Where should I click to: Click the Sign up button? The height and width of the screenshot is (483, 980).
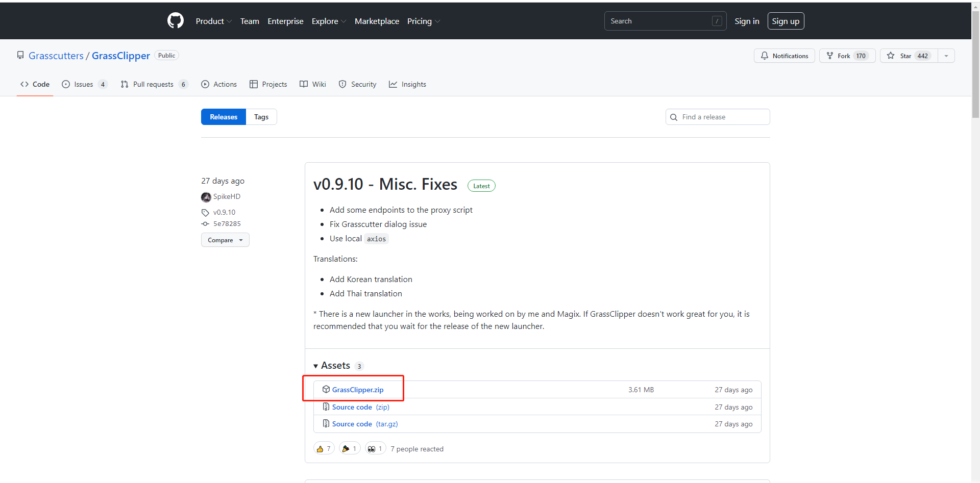(786, 21)
